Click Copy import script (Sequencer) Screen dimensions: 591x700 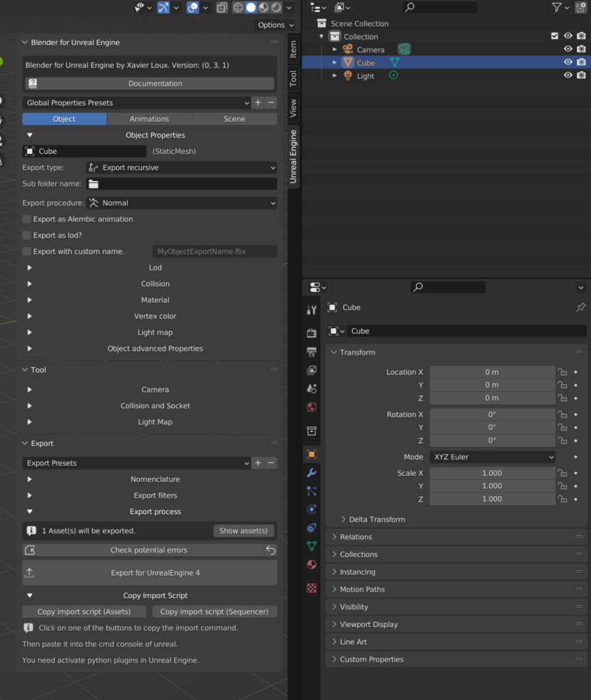click(215, 612)
